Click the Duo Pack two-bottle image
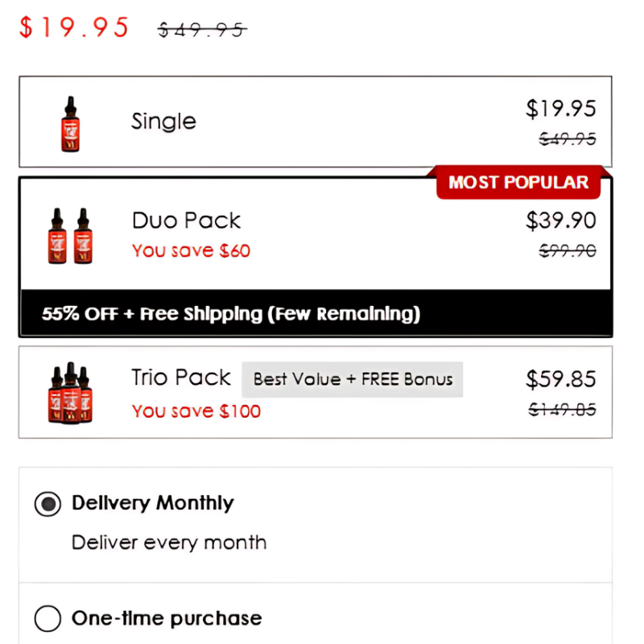 (70, 236)
